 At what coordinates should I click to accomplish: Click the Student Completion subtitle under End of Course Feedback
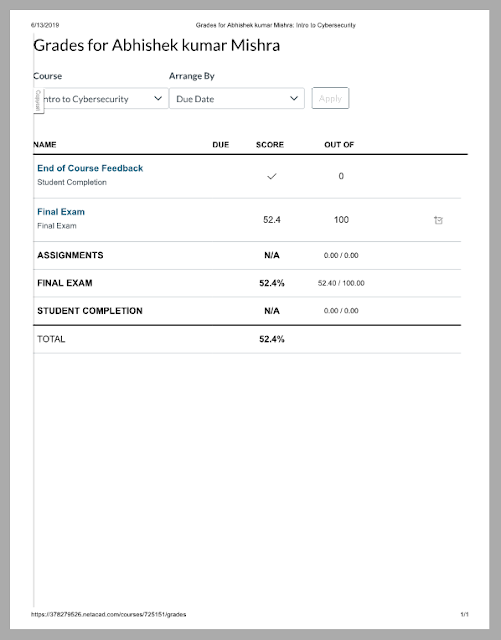[72, 182]
